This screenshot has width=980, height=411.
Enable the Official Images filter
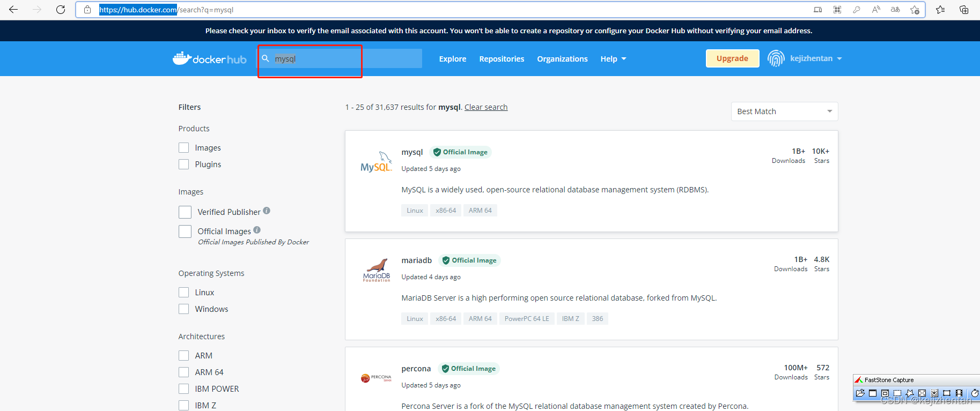(185, 231)
